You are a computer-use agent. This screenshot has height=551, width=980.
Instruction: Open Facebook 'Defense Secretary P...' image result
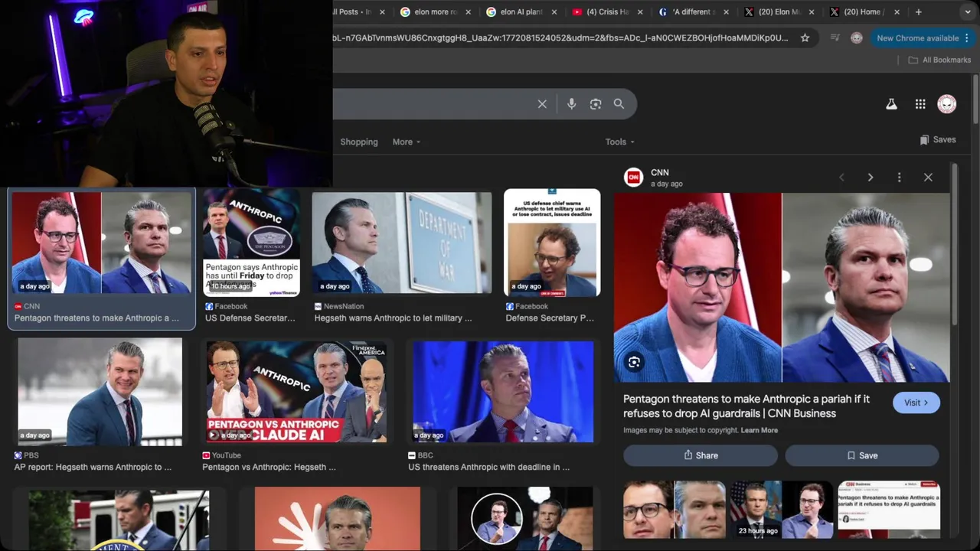tap(552, 243)
